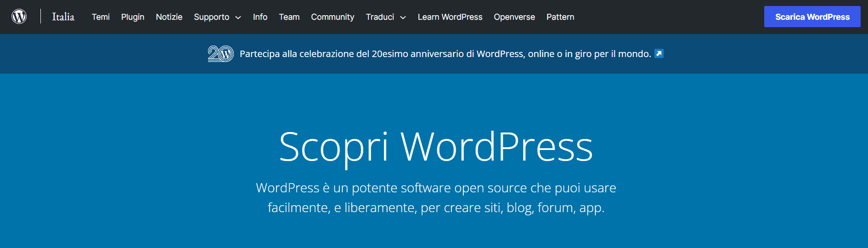Image resolution: width=868 pixels, height=248 pixels.
Task: Select the Supporto menu label
Action: 211,17
